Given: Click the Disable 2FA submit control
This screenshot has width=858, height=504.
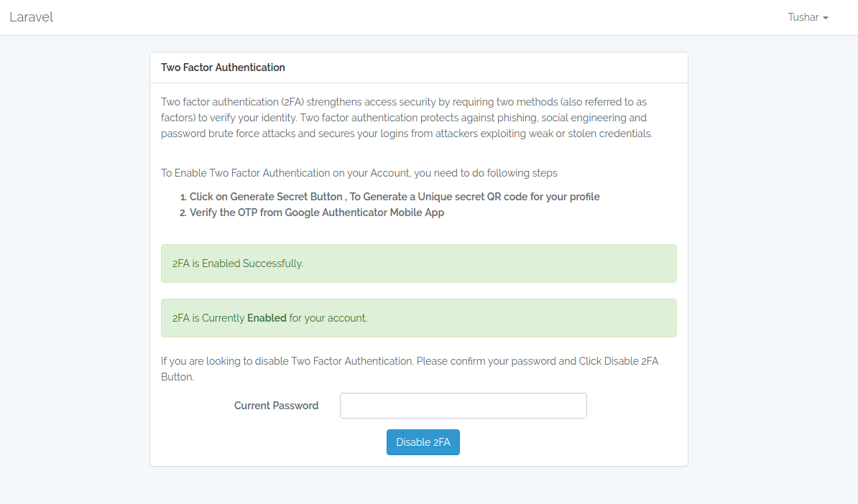Looking at the screenshot, I should click(423, 442).
